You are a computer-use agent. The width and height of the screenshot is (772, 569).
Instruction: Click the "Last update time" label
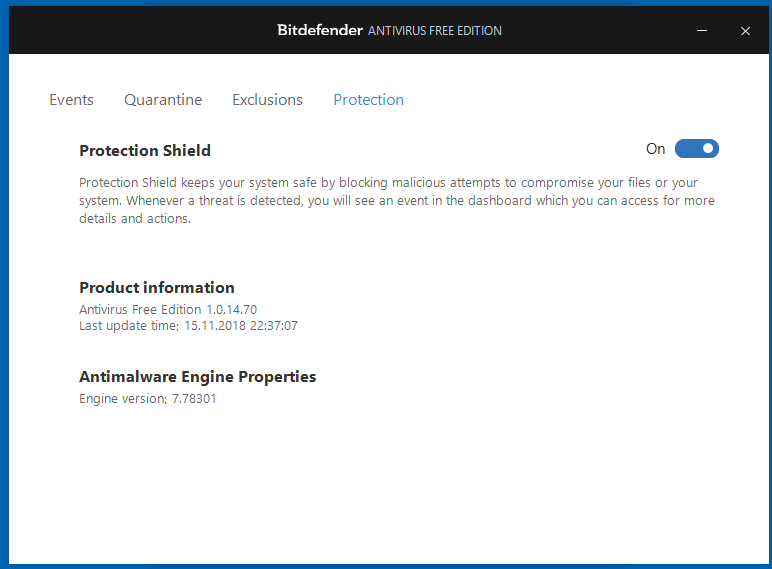click(129, 326)
